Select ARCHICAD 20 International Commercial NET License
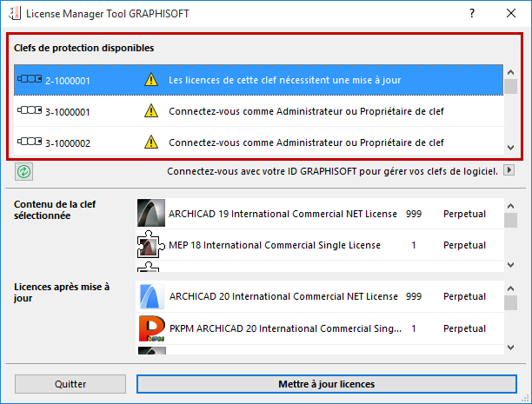 320,296
